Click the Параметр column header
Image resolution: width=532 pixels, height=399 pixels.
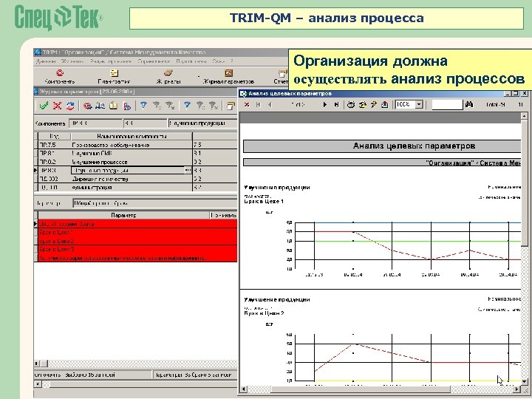click(x=123, y=215)
